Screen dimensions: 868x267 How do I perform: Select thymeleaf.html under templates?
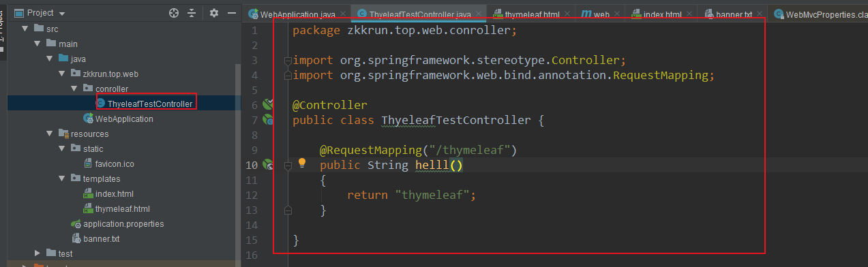click(123, 208)
